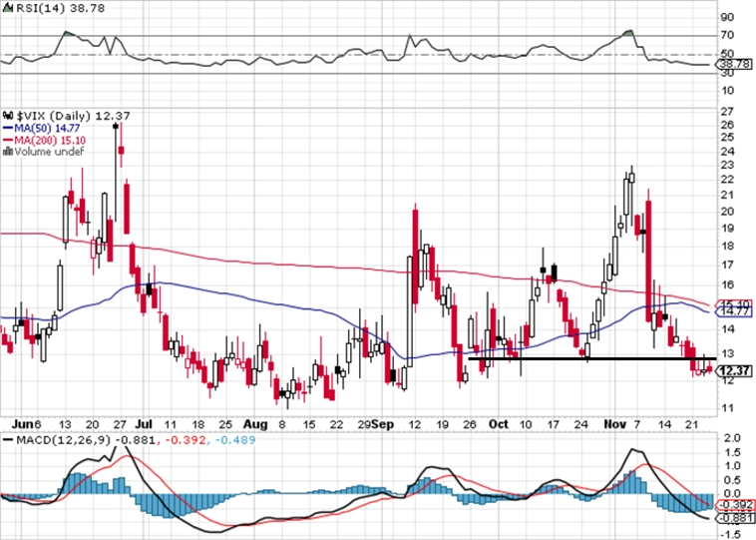Click the -0.392 signal axis tag
Screen dimensions: 756x540
(734, 506)
